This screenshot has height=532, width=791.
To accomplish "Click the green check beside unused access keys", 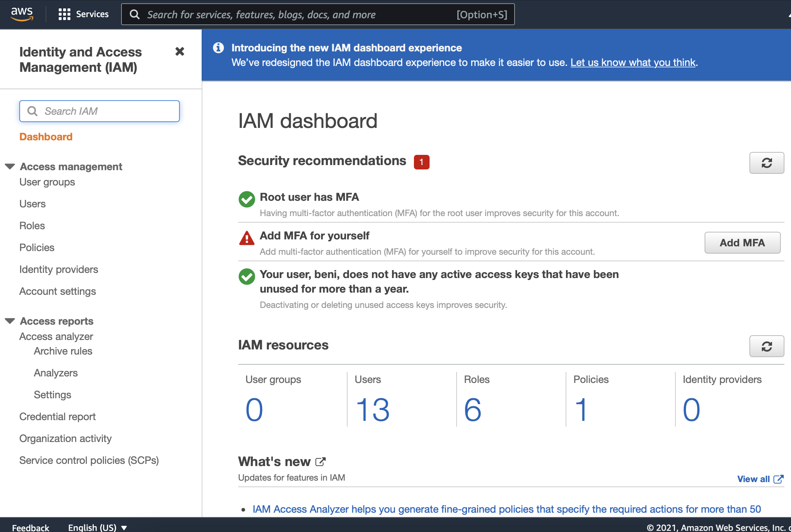I will pyautogui.click(x=247, y=277).
